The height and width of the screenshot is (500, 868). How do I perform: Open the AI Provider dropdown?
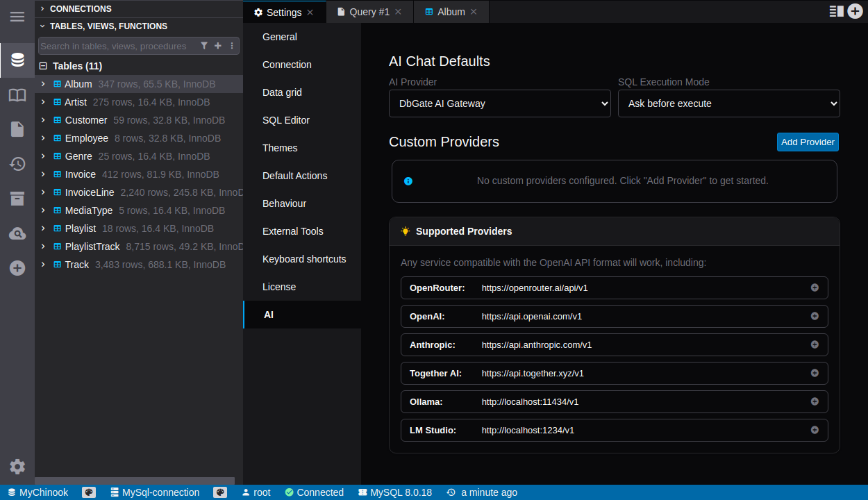(x=499, y=103)
